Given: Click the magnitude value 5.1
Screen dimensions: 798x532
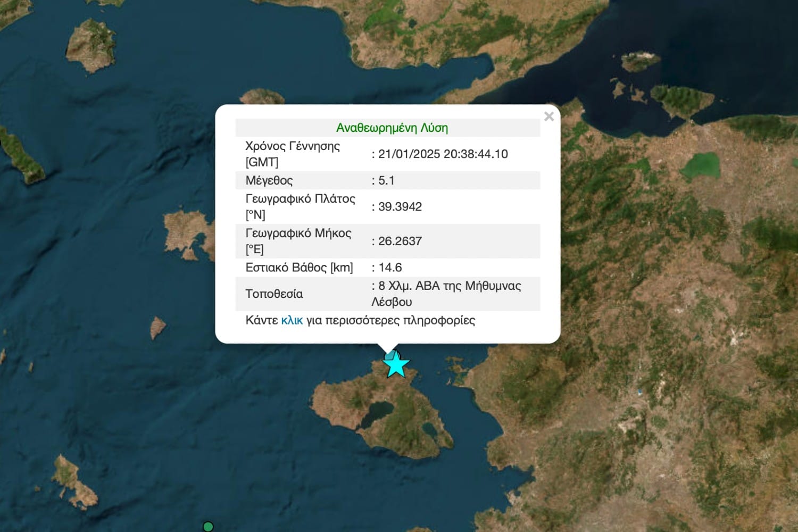Looking at the screenshot, I should point(386,180).
